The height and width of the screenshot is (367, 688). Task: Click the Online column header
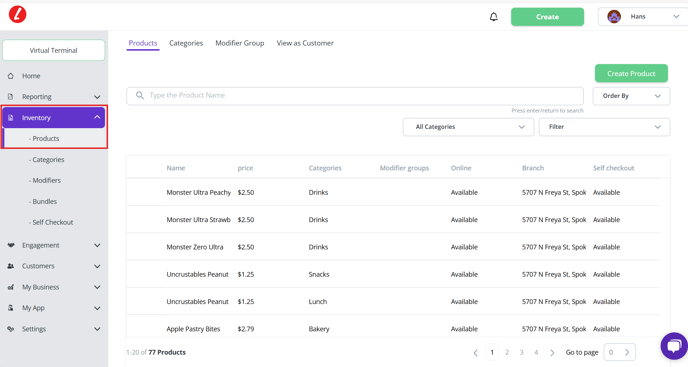pyautogui.click(x=461, y=168)
